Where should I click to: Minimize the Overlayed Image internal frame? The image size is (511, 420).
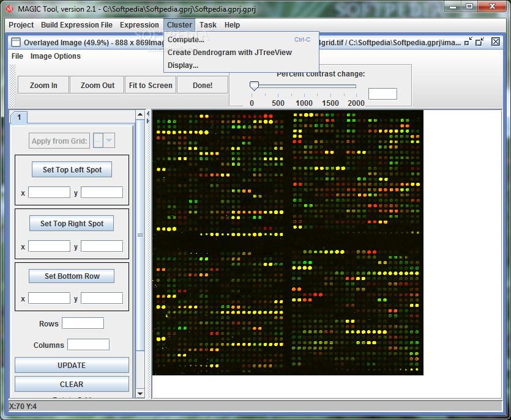pos(468,42)
